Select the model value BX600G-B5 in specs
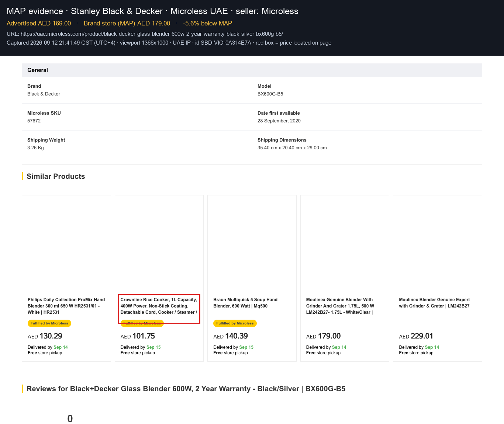The image size is (504, 424). coord(270,94)
